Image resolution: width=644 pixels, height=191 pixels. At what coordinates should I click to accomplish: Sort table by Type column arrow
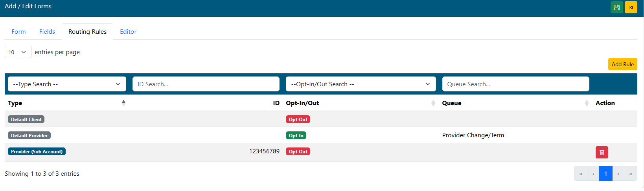click(x=123, y=103)
